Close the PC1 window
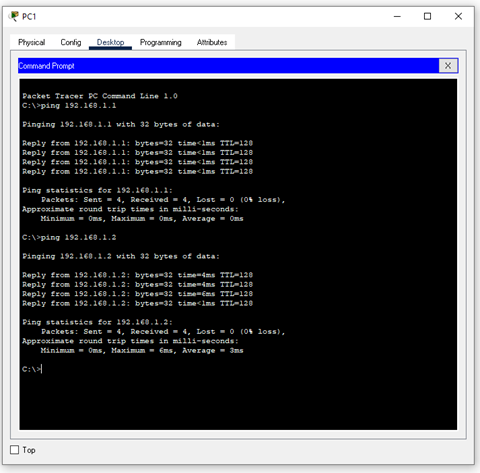 click(458, 16)
